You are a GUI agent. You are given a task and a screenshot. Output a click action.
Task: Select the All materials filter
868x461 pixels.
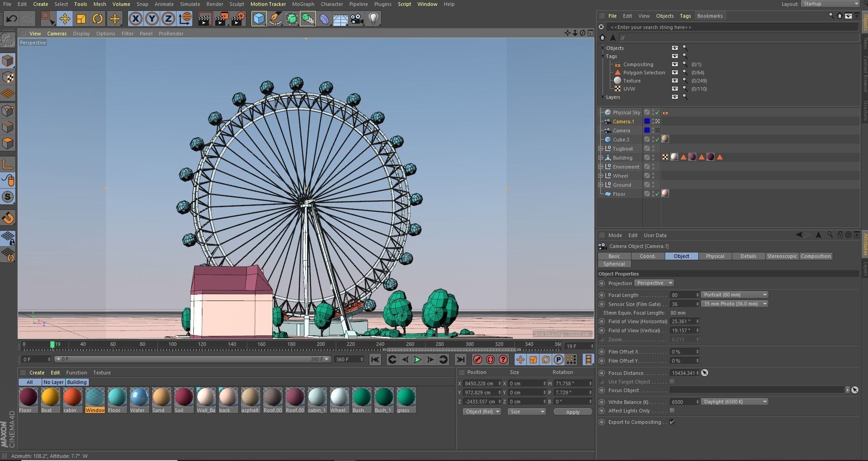coord(30,382)
